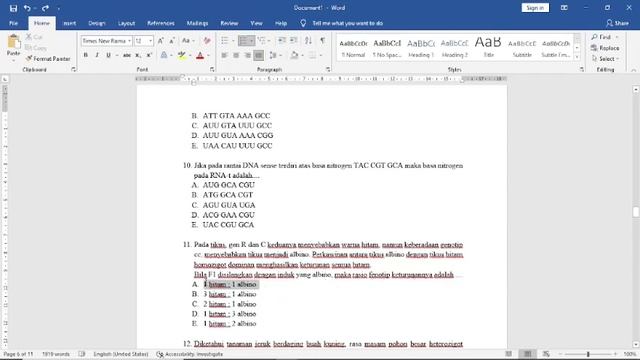640x360 pixels.
Task: Click the red font color button
Action: [200, 55]
